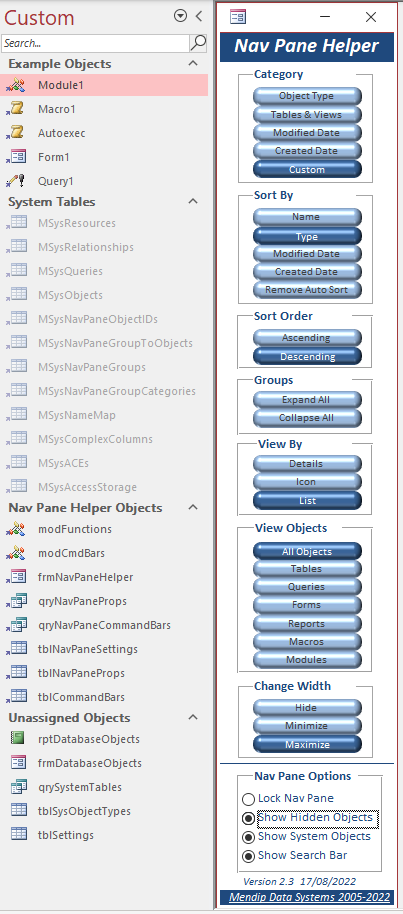The height and width of the screenshot is (914, 403).
Task: Click the Autoexec macro icon
Action: tap(16, 133)
